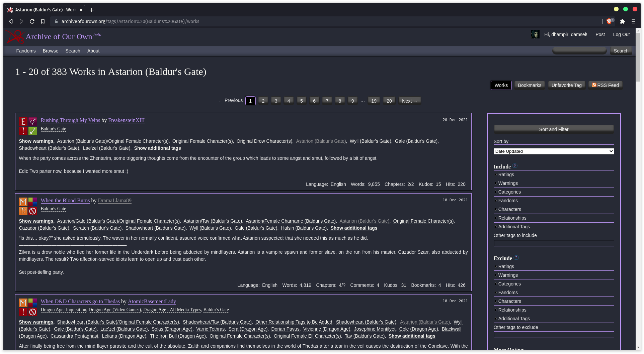The height and width of the screenshot is (354, 644).
Task: Click the Mature rating icon on When the Blood Burns
Action: pyautogui.click(x=23, y=202)
